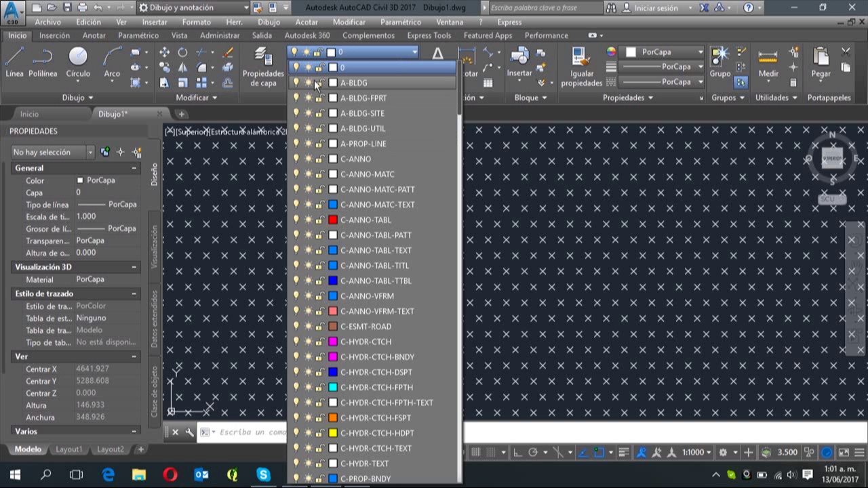868x488 pixels.
Task: Select the Erase (Borrar) tool
Action: click(228, 52)
